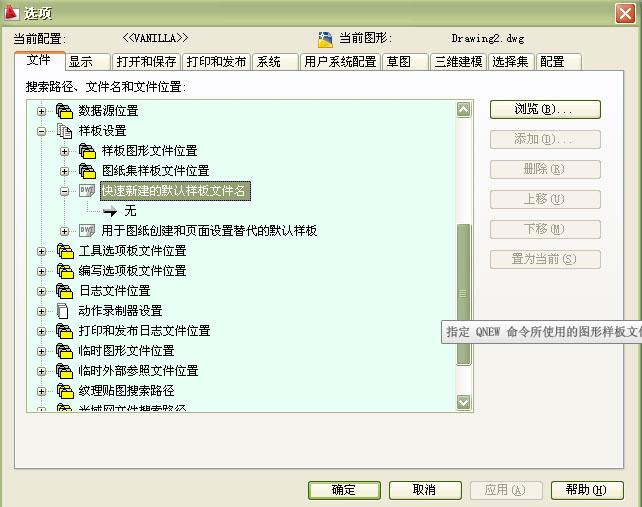Click the tree scrollbar down arrow

point(463,402)
